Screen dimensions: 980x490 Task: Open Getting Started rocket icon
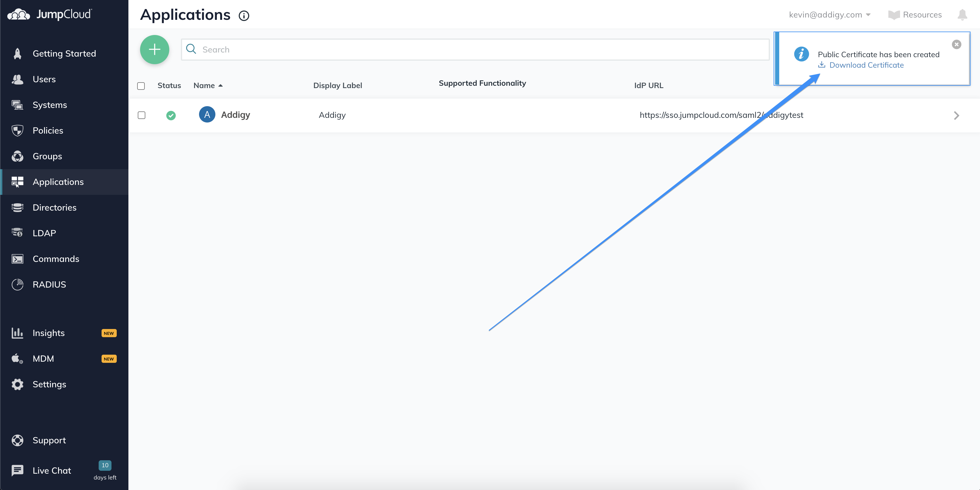pyautogui.click(x=18, y=54)
